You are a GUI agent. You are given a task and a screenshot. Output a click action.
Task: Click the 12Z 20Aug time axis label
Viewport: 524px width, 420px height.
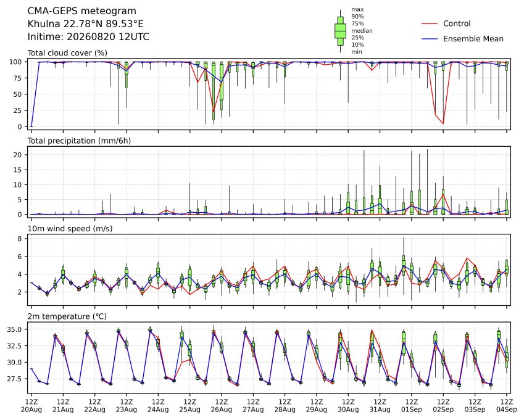pyautogui.click(x=31, y=406)
